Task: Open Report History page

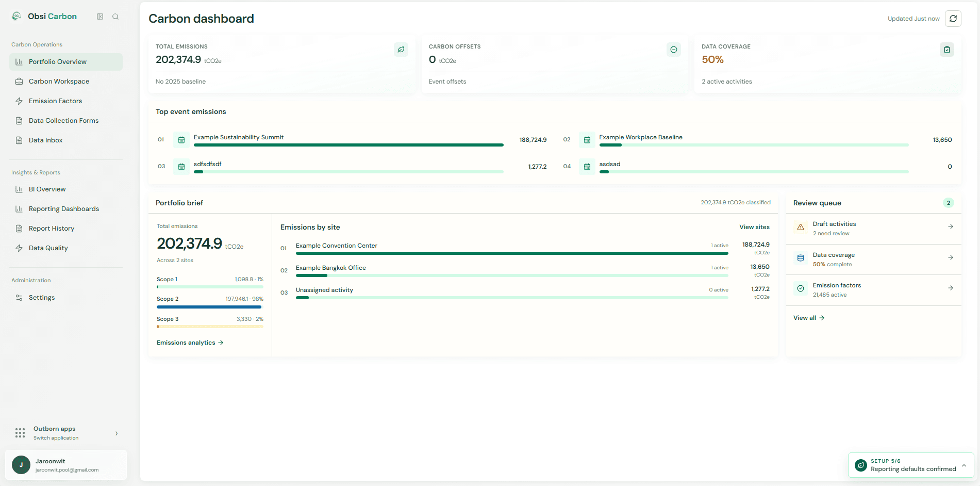Action: click(66, 229)
